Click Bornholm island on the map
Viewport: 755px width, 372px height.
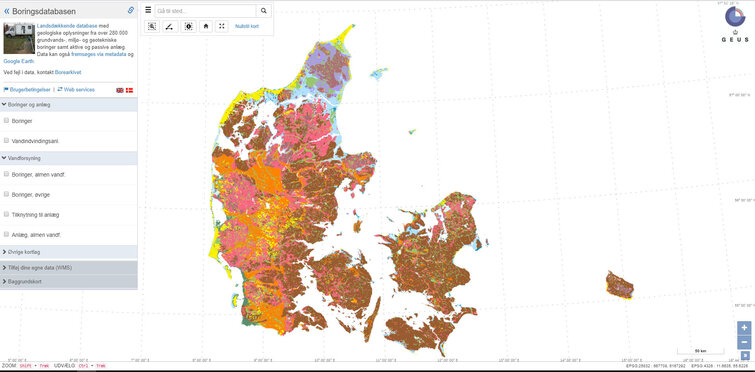[620, 285]
